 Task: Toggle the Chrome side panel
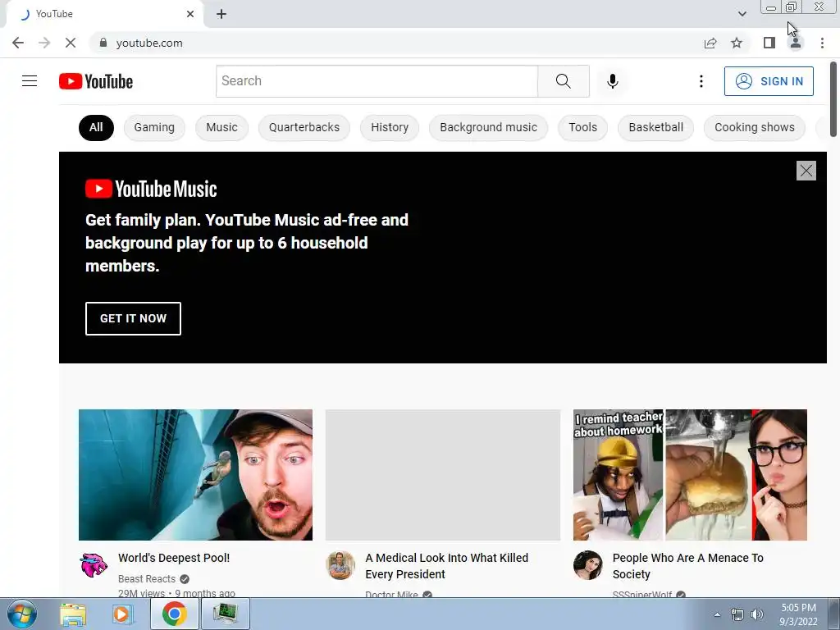pyautogui.click(x=769, y=43)
